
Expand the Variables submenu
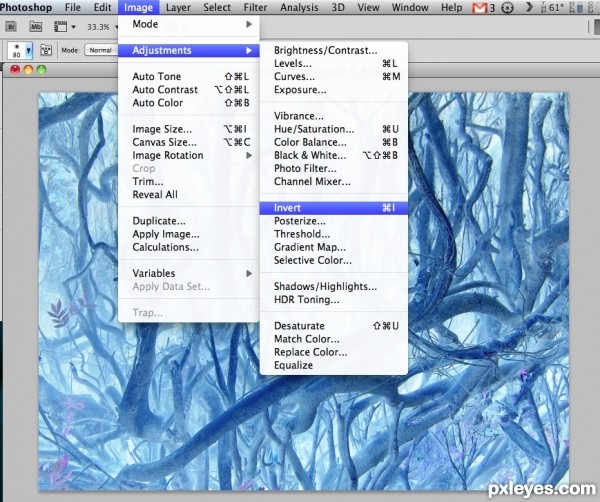pos(189,273)
